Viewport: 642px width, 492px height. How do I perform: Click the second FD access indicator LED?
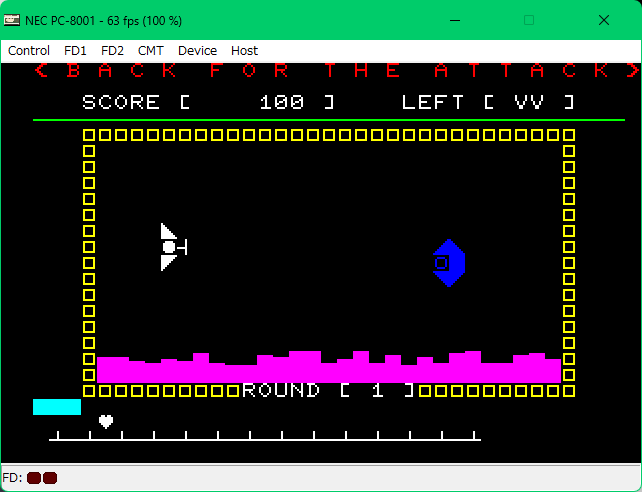(50, 478)
